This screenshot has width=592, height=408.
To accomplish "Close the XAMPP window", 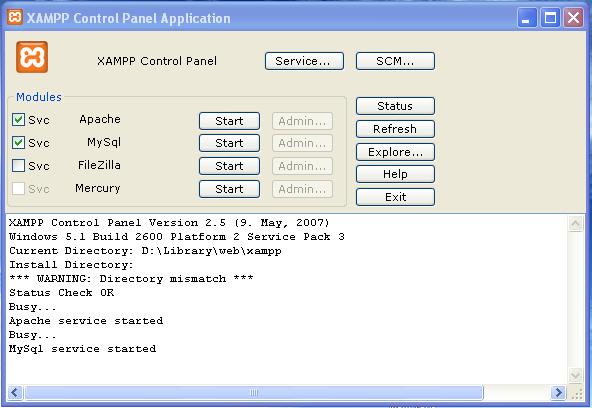I will click(574, 17).
